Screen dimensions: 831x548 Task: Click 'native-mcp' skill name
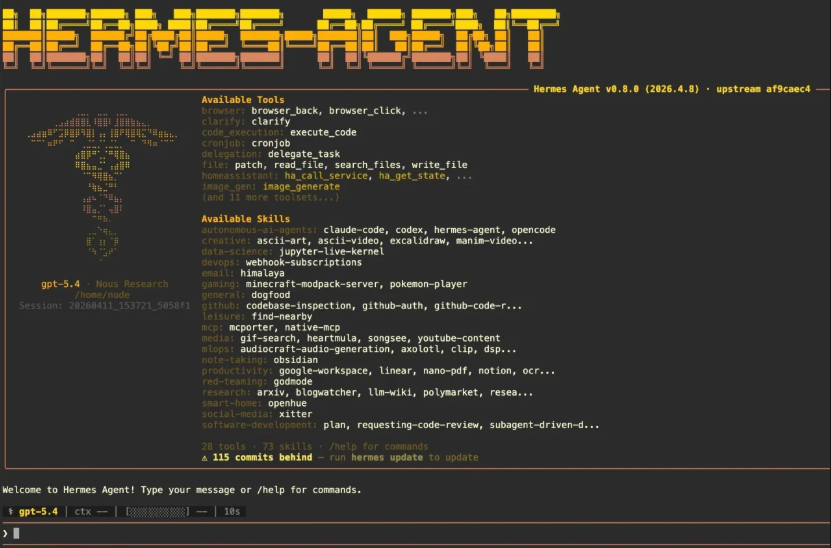coord(312,328)
